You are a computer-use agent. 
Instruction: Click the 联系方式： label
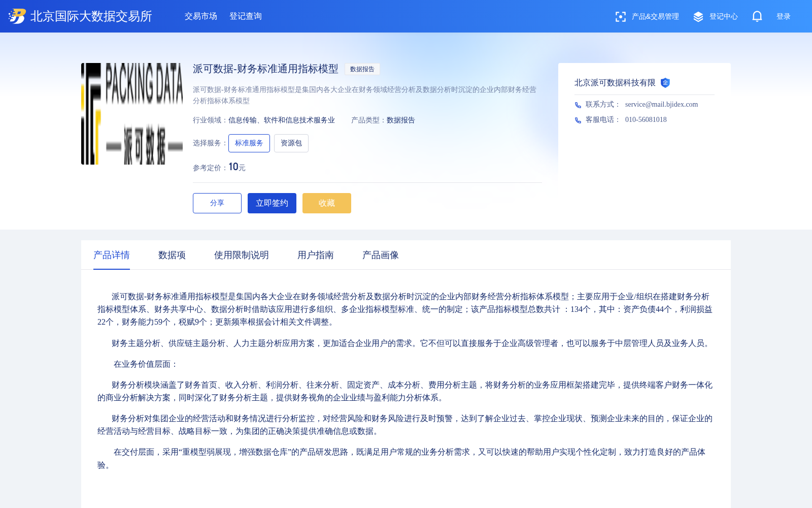(x=603, y=105)
